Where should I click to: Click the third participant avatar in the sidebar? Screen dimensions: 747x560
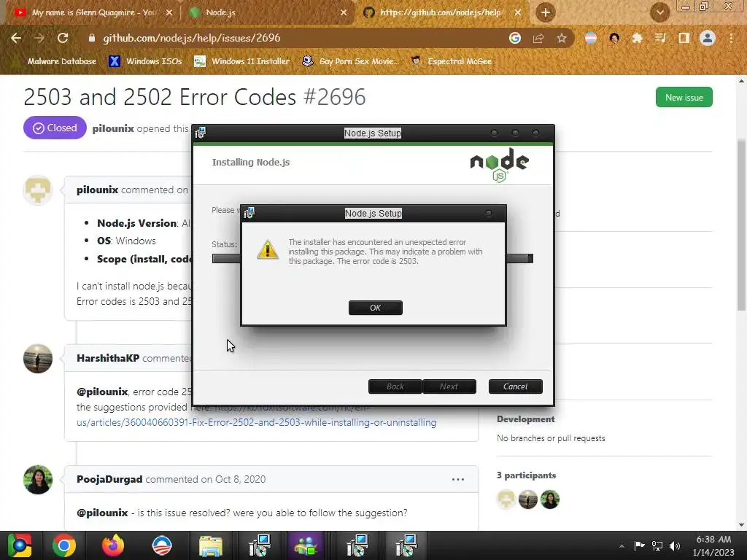(550, 499)
